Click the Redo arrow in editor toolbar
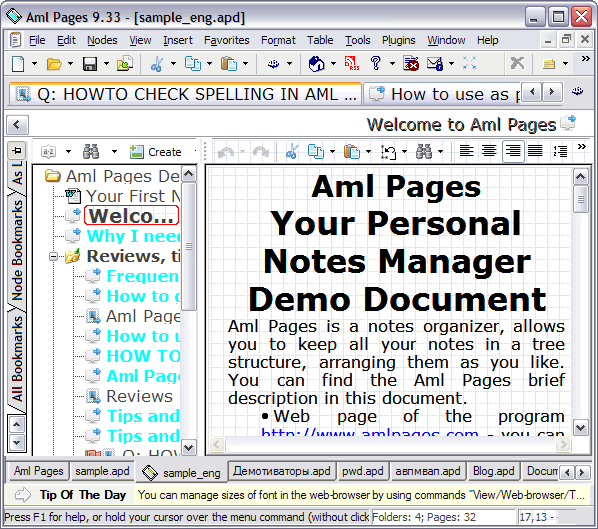 click(x=261, y=152)
